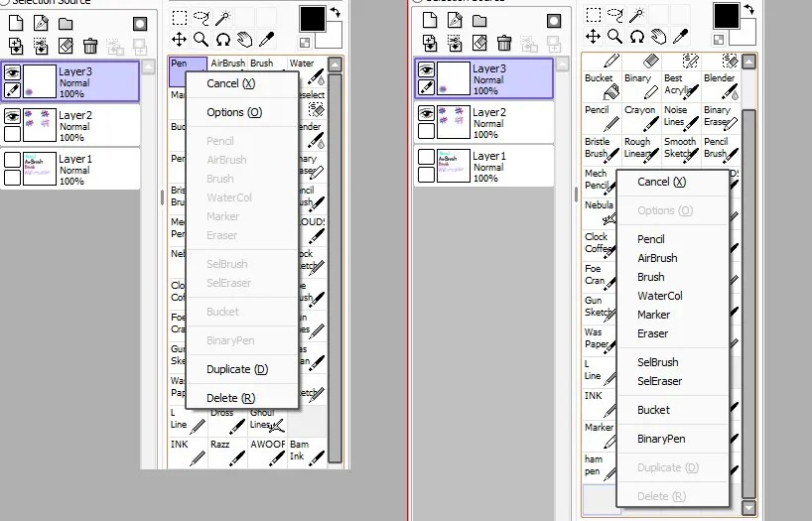Swap foreground and background colors, left toolbox
Image resolution: width=812 pixels, height=521 pixels.
pos(336,11)
